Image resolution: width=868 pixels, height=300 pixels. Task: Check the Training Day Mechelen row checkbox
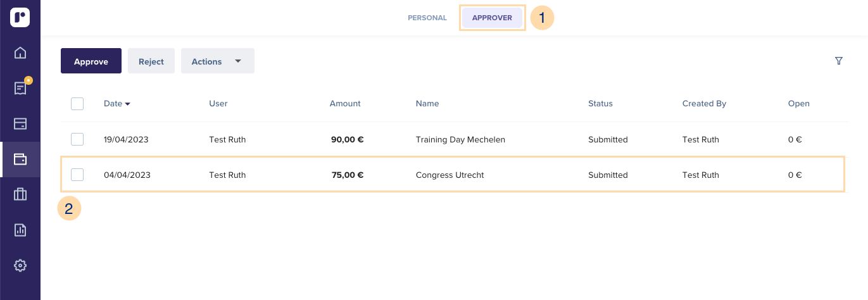click(77, 139)
